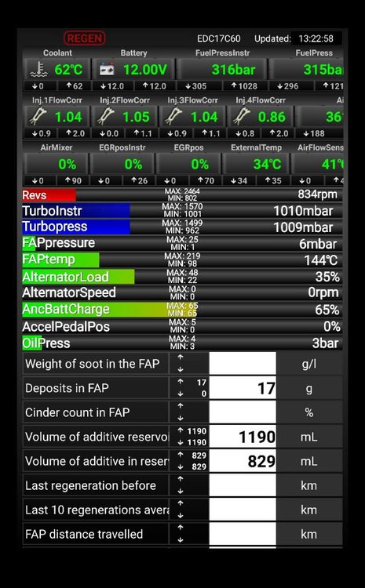Select Volume of additive reservoir label
The height and width of the screenshot is (588, 365).
click(x=97, y=437)
